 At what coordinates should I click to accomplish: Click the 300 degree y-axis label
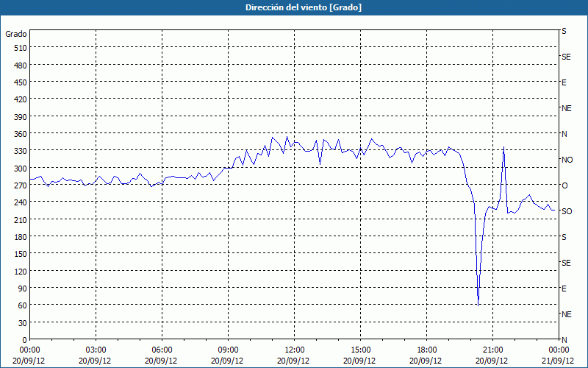(x=21, y=169)
